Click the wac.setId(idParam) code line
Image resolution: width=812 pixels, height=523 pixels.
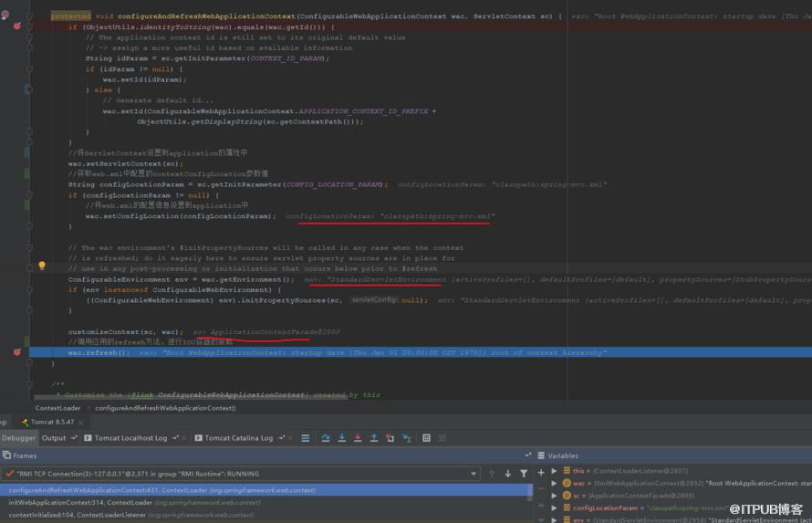click(x=144, y=79)
